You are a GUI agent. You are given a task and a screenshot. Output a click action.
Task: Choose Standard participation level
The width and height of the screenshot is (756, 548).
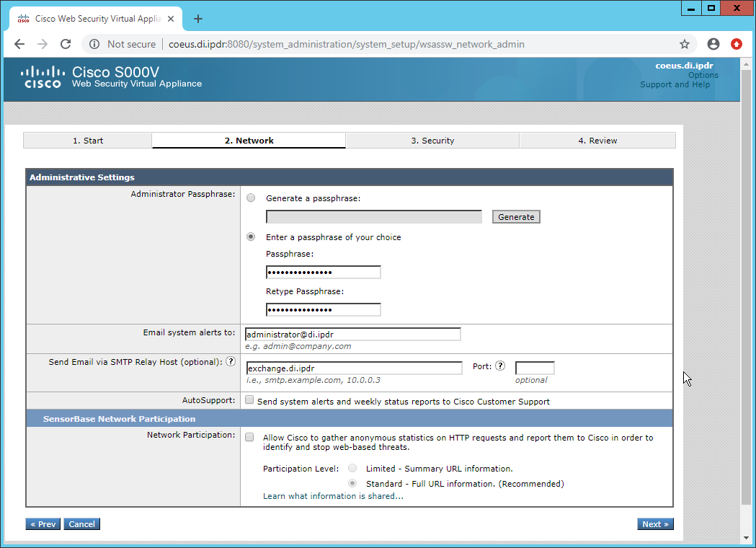coord(352,483)
